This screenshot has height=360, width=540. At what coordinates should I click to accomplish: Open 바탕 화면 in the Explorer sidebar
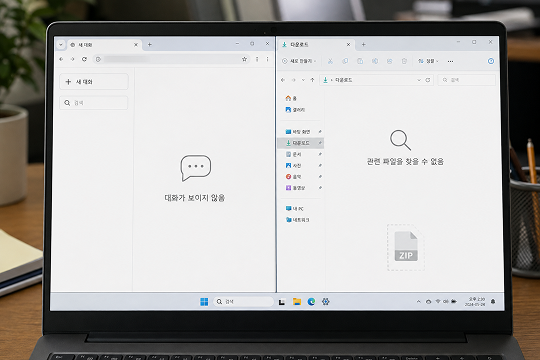298,132
